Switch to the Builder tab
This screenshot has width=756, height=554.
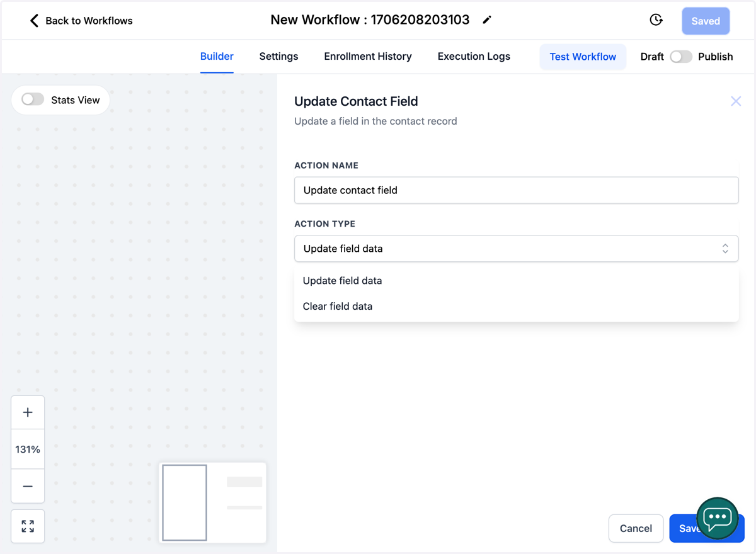coord(217,57)
